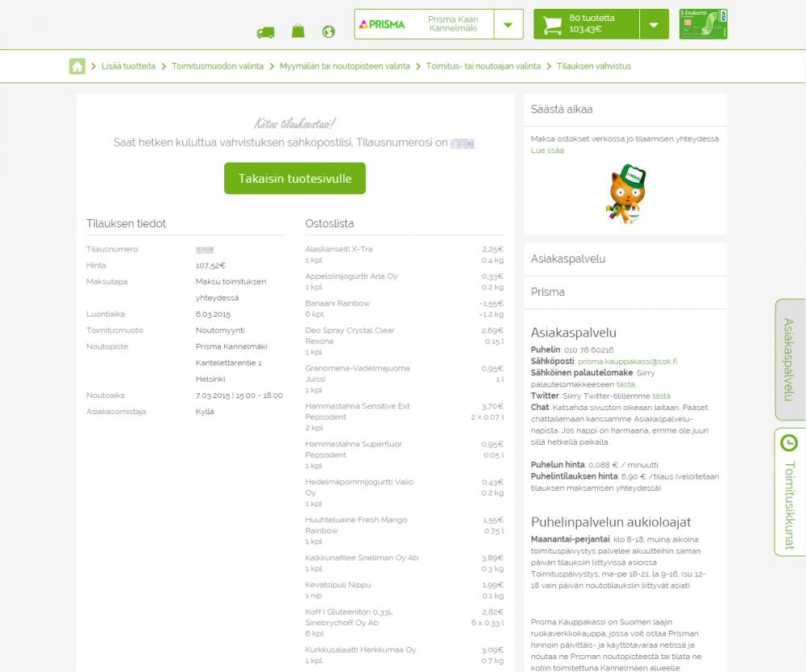Open 'Tilauksen vahvistus' breadcrumb
The height and width of the screenshot is (672, 806).
(x=594, y=66)
